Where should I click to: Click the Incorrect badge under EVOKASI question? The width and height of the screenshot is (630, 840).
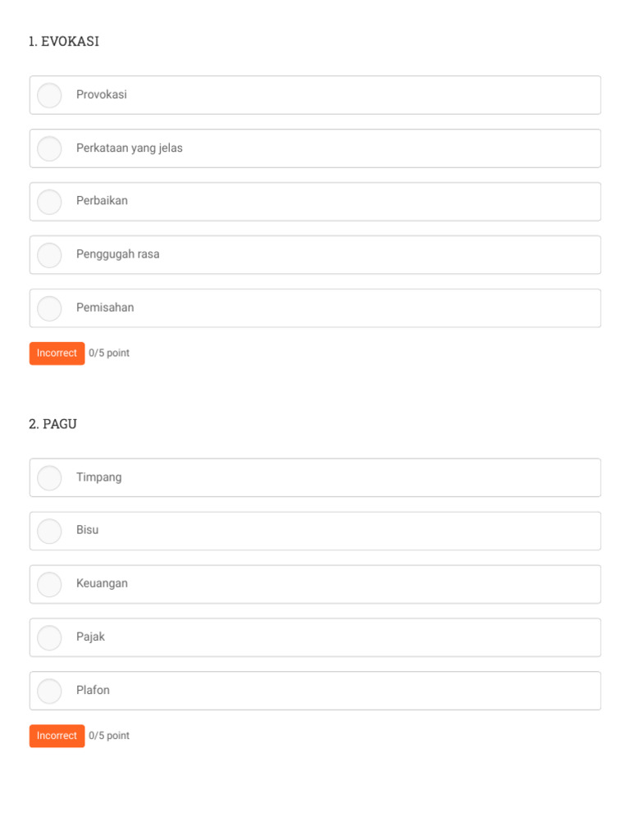click(57, 354)
